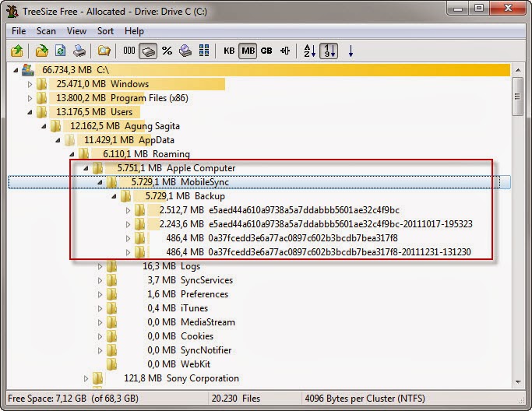Collapse the Agung Sagita folder
Viewport: 532px width, 411px height.
pyautogui.click(x=44, y=126)
